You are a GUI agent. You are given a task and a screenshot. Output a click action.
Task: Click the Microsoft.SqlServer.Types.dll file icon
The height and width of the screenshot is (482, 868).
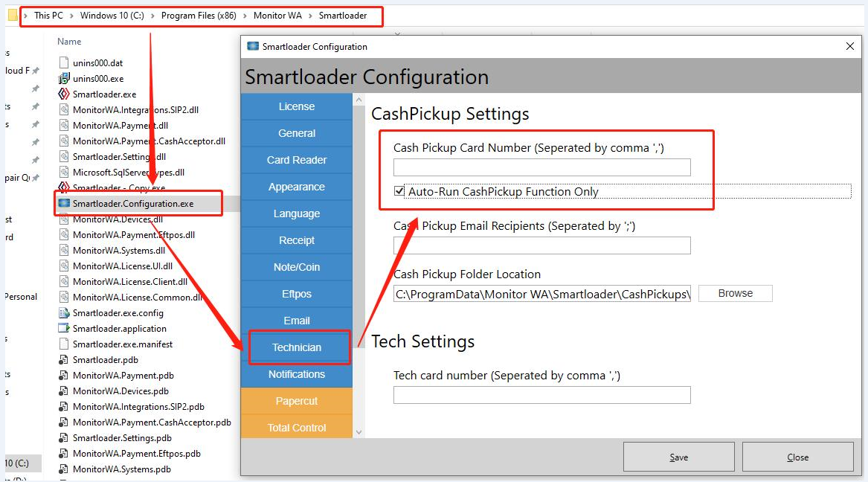(64, 172)
